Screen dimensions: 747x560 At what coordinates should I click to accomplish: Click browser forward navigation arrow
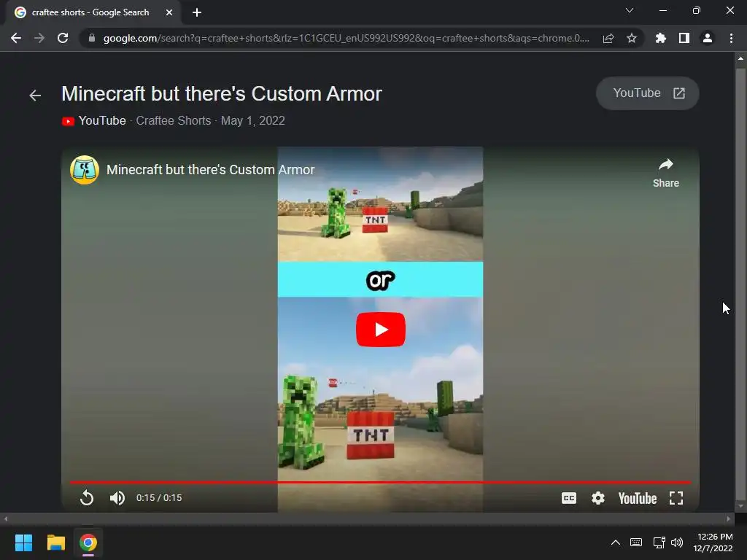[x=39, y=38]
